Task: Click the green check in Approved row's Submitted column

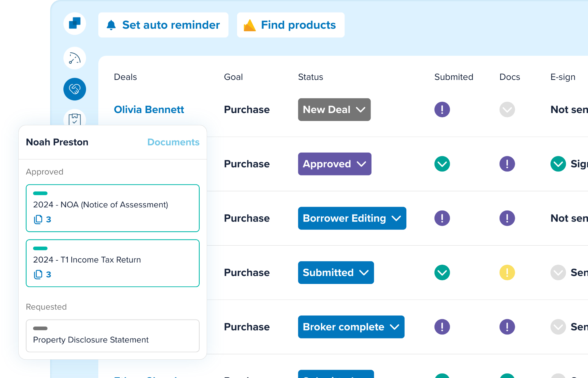Action: 442,164
